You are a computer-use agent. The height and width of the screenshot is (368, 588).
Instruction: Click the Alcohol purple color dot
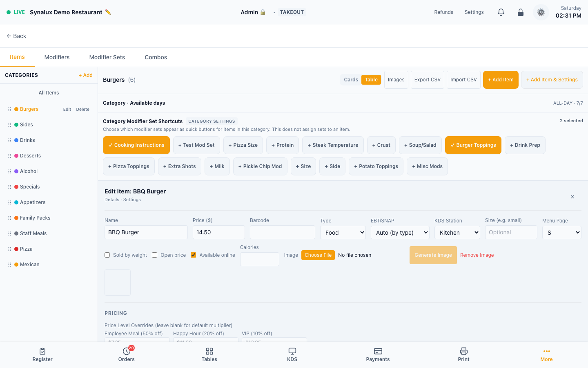click(x=16, y=171)
